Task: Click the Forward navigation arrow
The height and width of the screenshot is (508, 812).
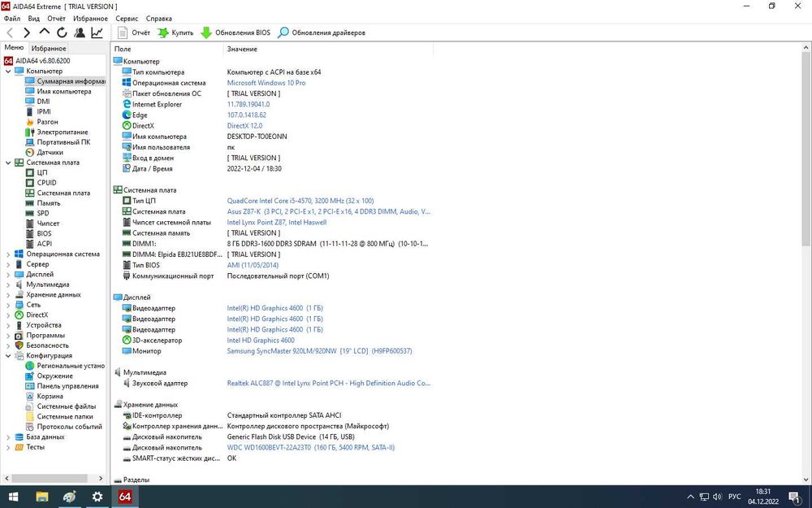Action: (x=27, y=33)
